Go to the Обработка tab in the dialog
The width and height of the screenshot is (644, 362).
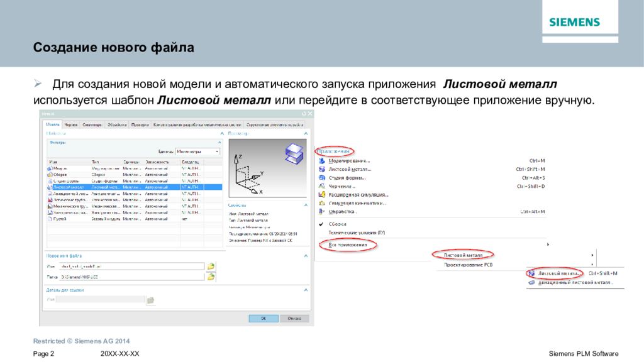pos(117,125)
